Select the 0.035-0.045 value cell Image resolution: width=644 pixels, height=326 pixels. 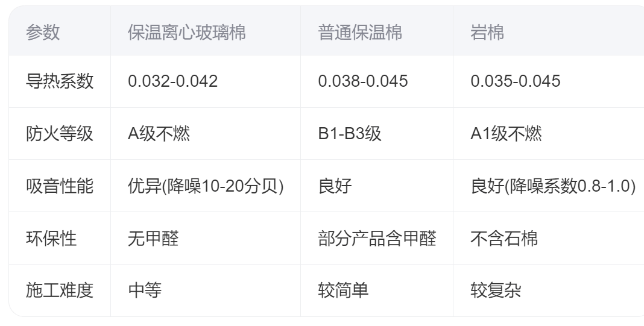pos(516,81)
